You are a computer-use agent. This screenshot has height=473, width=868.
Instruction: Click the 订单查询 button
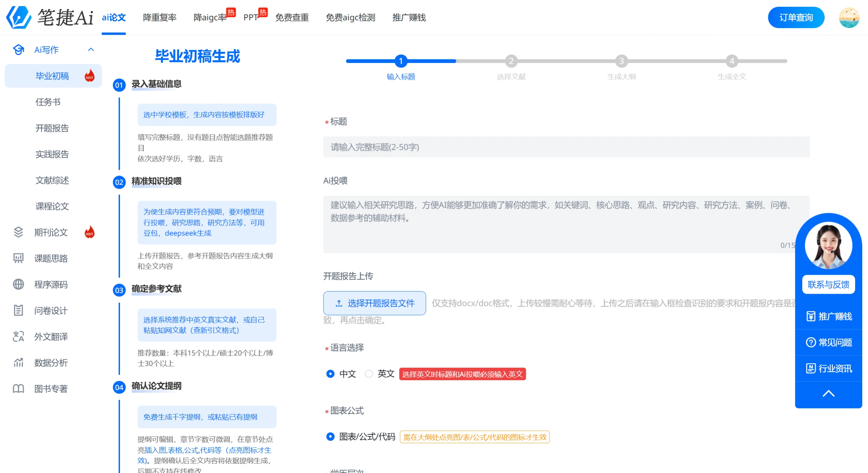[796, 17]
